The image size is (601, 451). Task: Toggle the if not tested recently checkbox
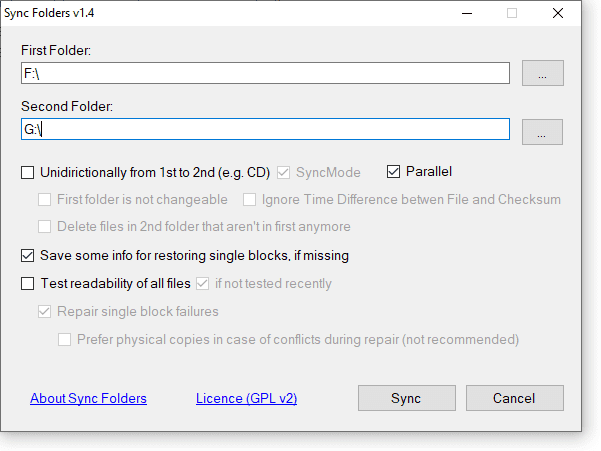[202, 283]
